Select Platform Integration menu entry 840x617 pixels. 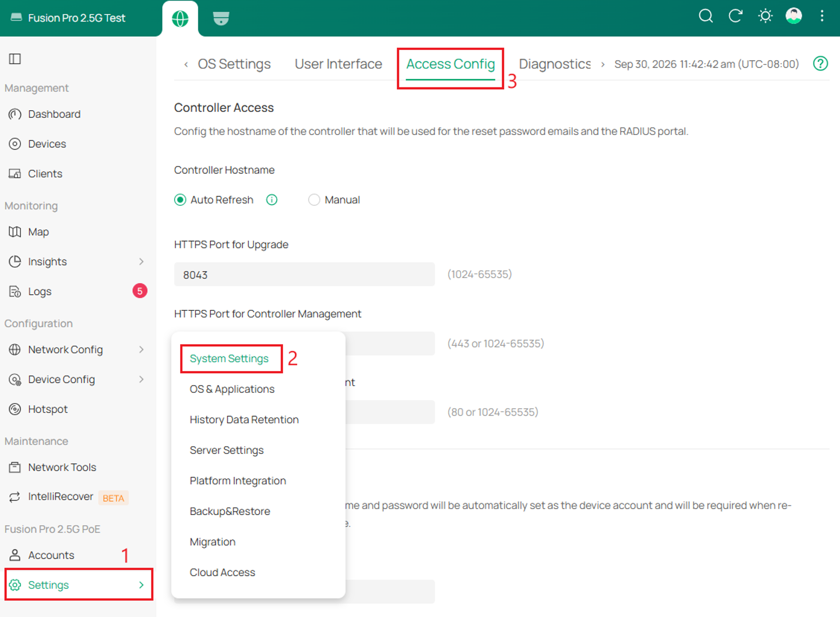coord(238,481)
